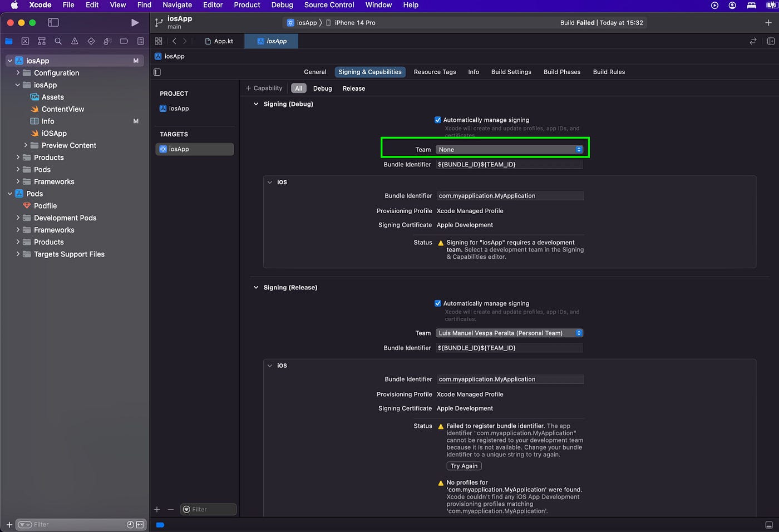Collapse the Signing (Release) section

click(x=256, y=288)
